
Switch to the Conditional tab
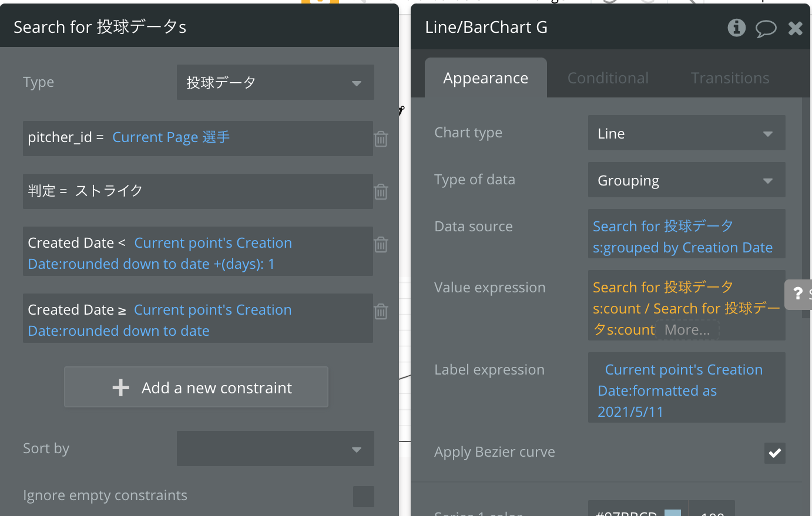click(x=608, y=78)
